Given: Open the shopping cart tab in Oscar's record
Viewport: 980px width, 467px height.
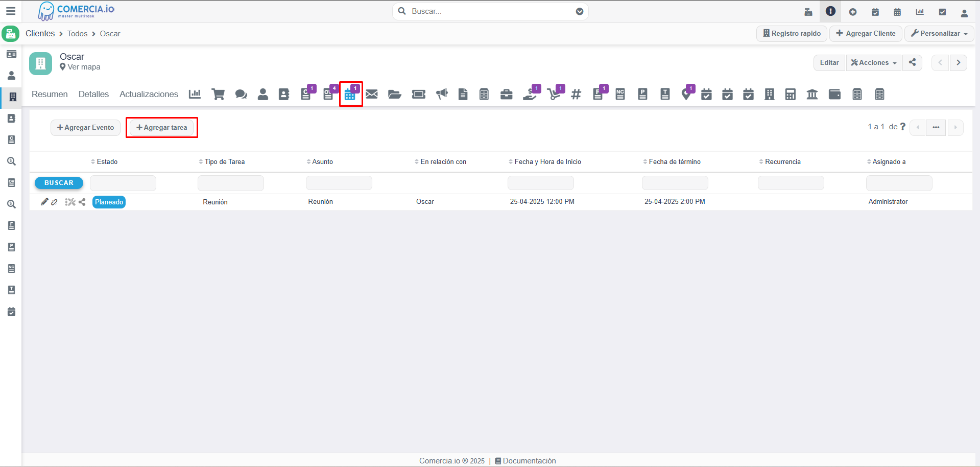Looking at the screenshot, I should pos(218,95).
